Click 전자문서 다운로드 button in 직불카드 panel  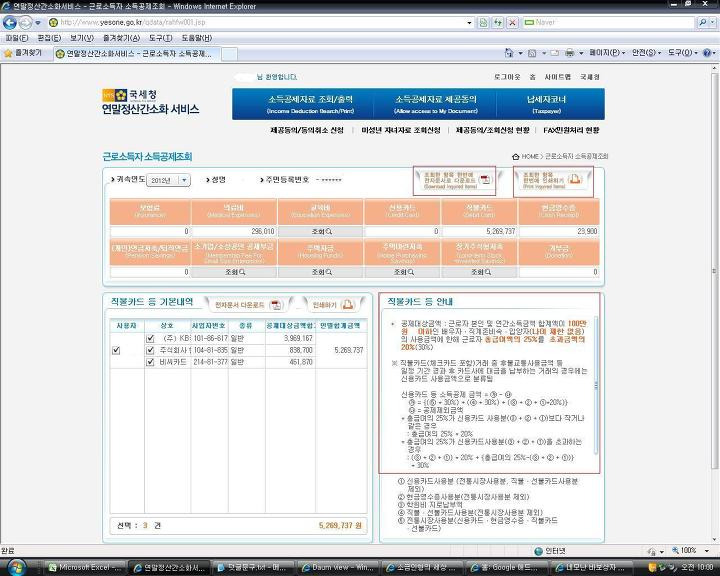pyautogui.click(x=248, y=305)
